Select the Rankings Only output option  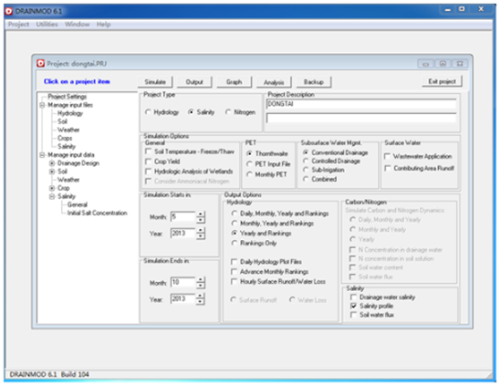click(234, 243)
